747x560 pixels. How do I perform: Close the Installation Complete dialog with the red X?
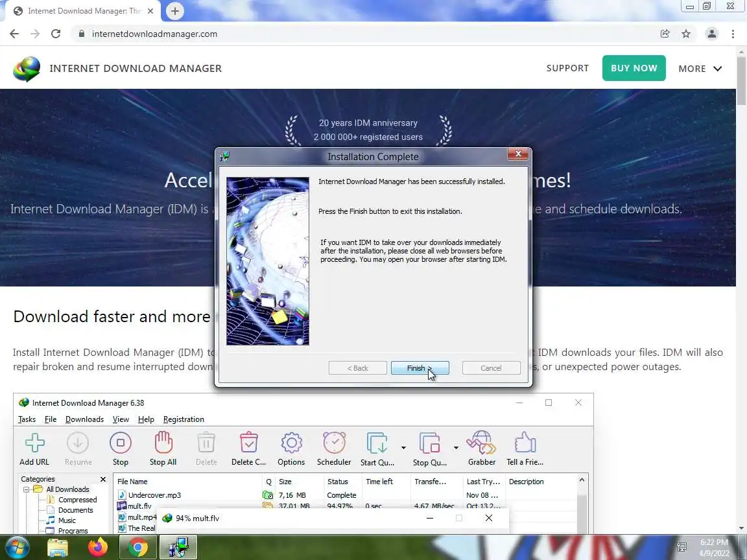click(x=518, y=154)
